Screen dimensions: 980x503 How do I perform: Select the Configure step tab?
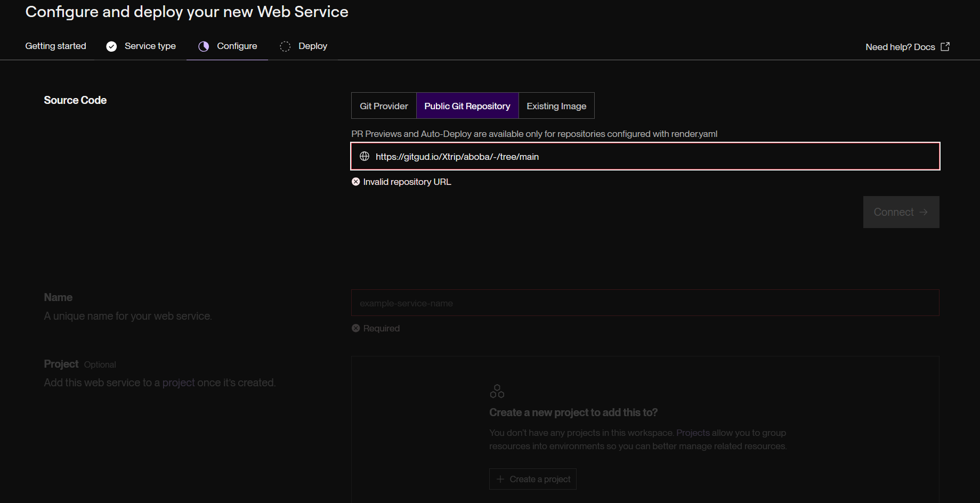(227, 46)
